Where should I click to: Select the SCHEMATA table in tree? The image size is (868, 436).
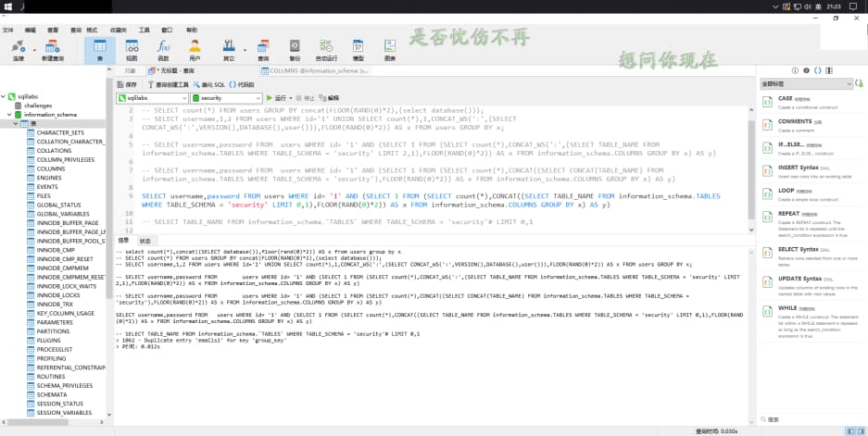click(x=52, y=394)
